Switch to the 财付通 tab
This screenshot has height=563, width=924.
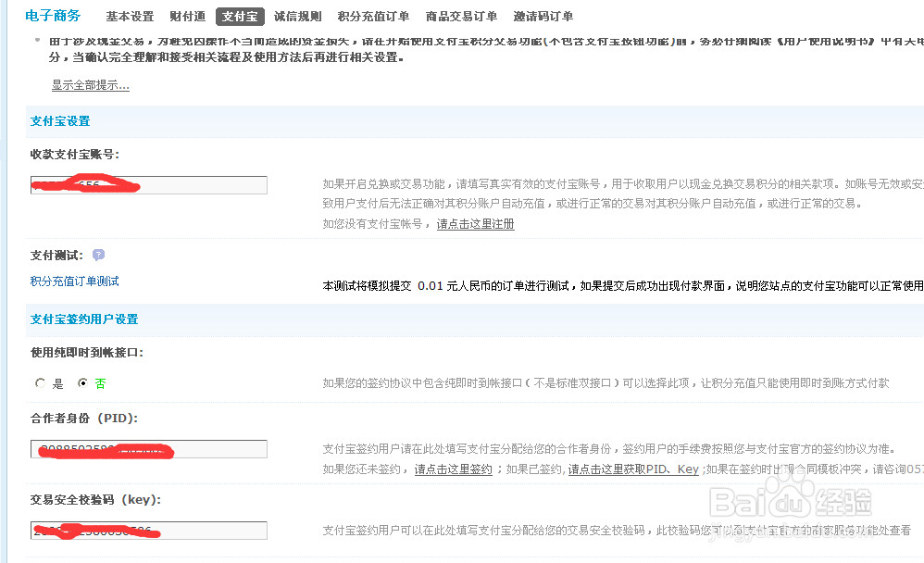click(x=187, y=17)
